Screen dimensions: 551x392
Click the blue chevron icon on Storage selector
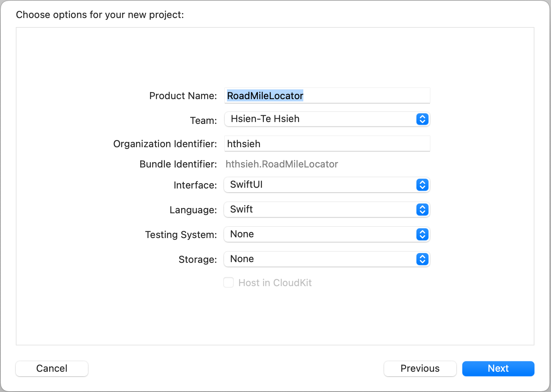[x=422, y=259]
